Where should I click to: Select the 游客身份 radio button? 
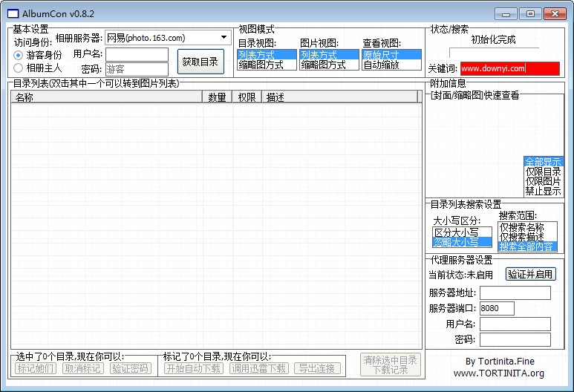(x=19, y=55)
